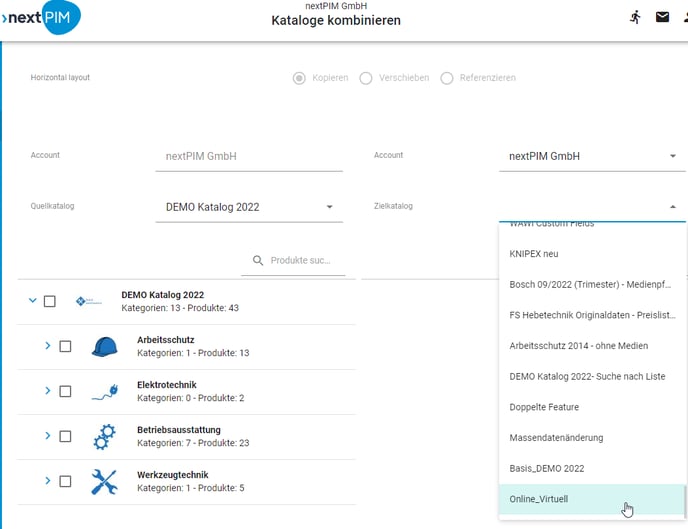The image size is (688, 529).
Task: Check the Arbeitsschutz checkbox
Action: point(65,347)
